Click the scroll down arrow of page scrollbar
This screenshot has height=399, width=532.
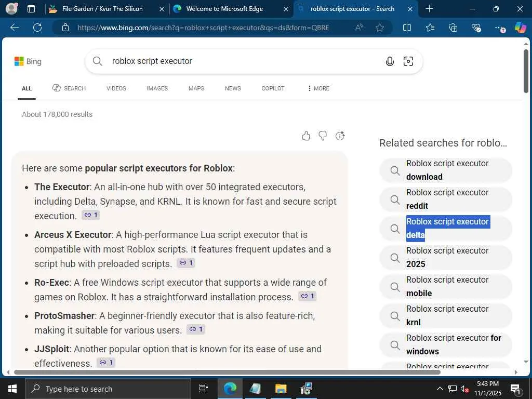[x=526, y=362]
